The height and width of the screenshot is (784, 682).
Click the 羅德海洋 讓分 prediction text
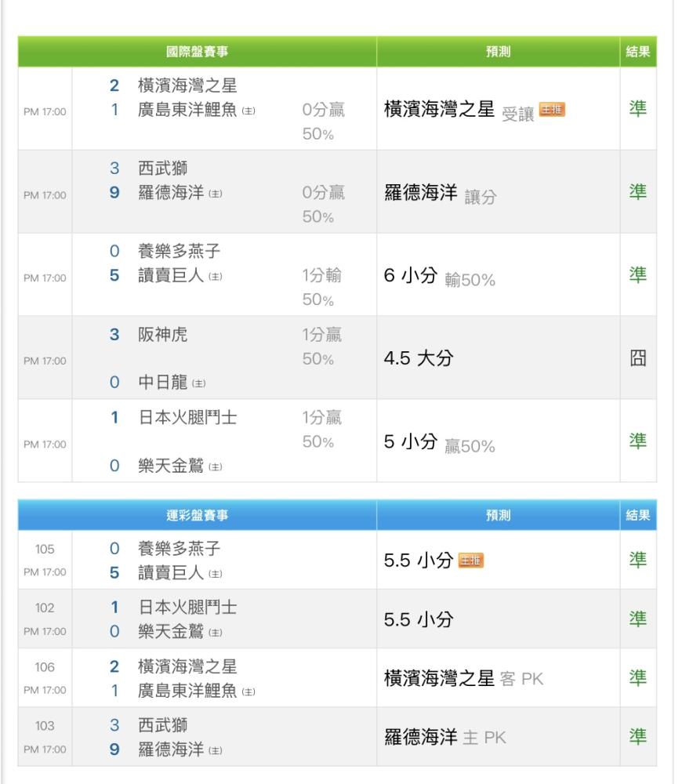click(440, 194)
